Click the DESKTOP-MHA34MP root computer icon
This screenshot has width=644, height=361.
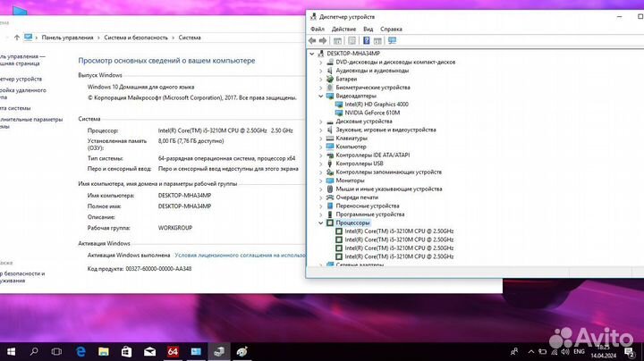tap(321, 54)
